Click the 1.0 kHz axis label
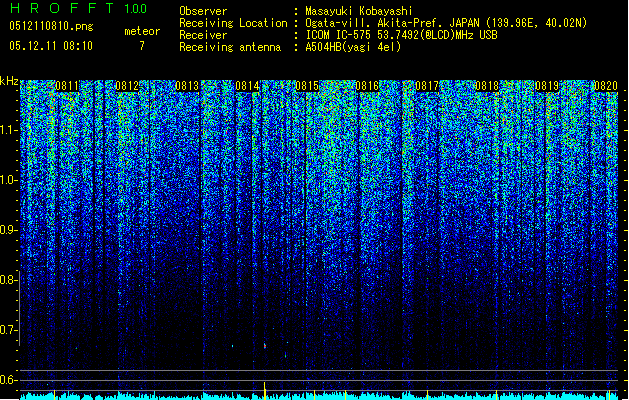The height and width of the screenshot is (400, 629). (x=8, y=180)
